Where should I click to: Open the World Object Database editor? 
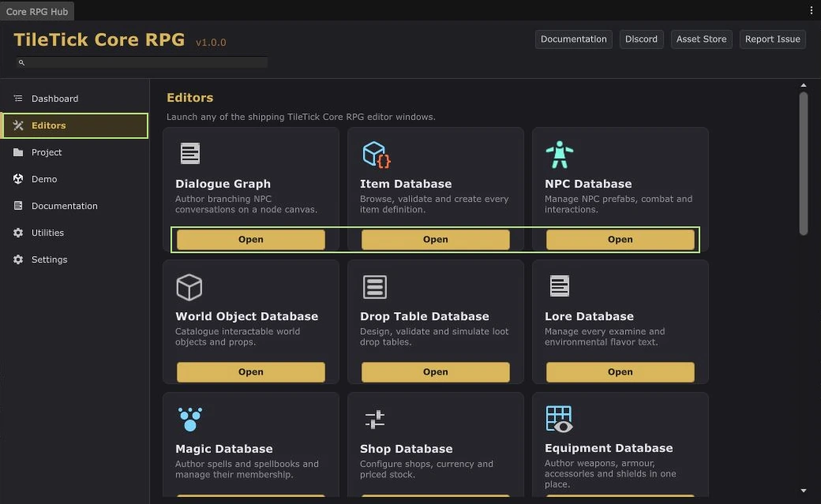[x=251, y=371]
